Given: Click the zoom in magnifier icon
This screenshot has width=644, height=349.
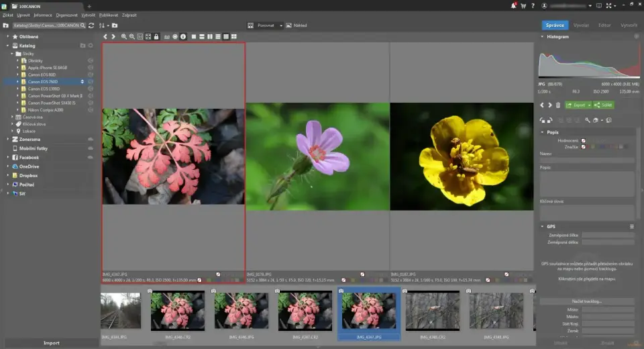Looking at the screenshot, I should tap(124, 36).
